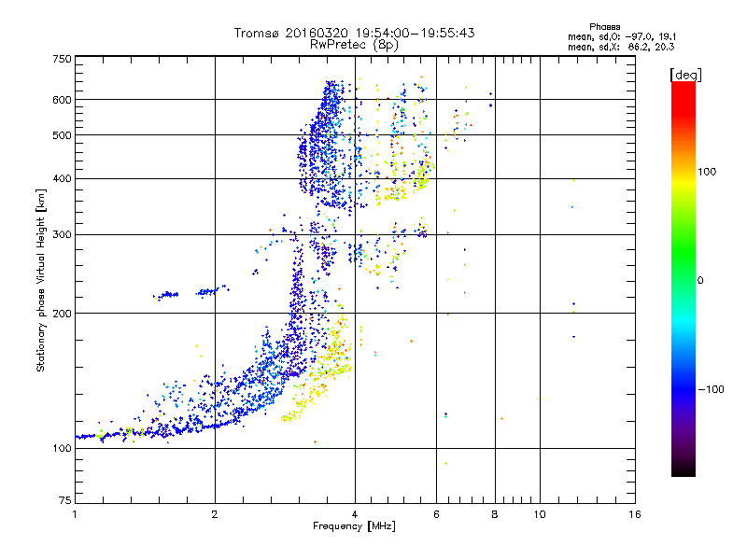747x560 pixels.
Task: Click the x-axis '8' tick label
Action: (495, 514)
